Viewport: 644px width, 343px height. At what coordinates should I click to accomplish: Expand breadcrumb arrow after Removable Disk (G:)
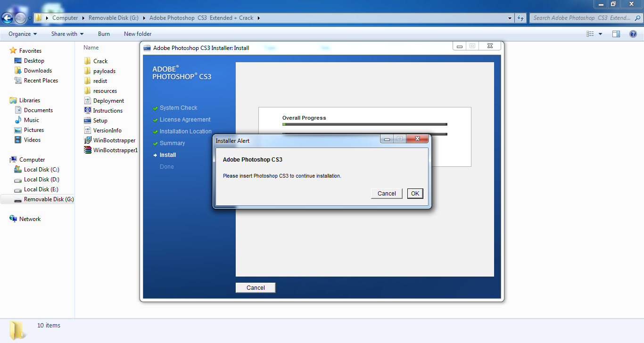(x=144, y=18)
